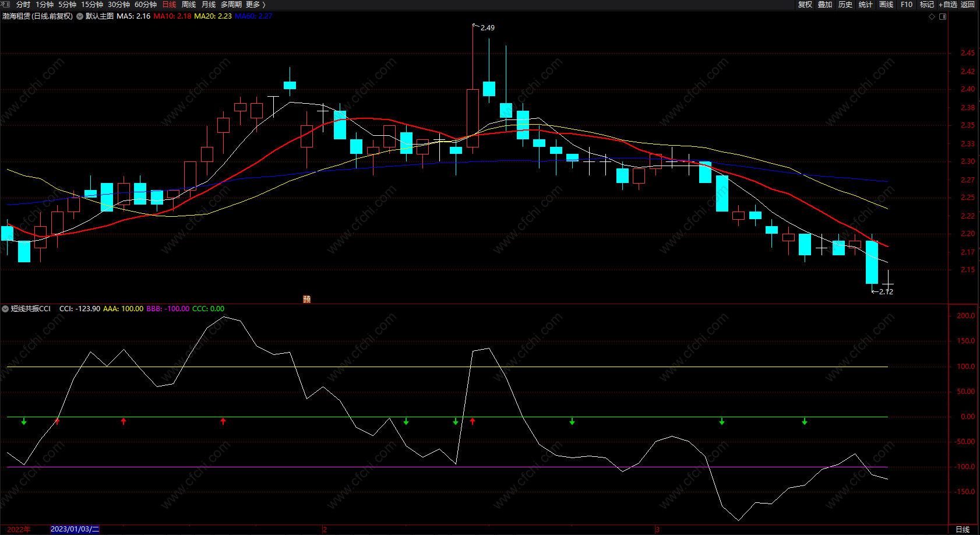This screenshot has width=980, height=535.
Task: Expand the 更多 period options
Action: (x=256, y=5)
